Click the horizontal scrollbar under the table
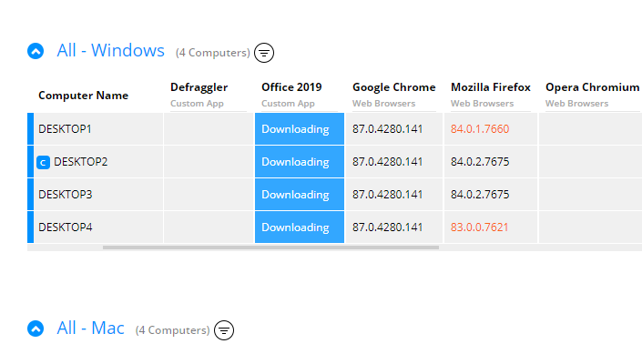 (x=271, y=247)
